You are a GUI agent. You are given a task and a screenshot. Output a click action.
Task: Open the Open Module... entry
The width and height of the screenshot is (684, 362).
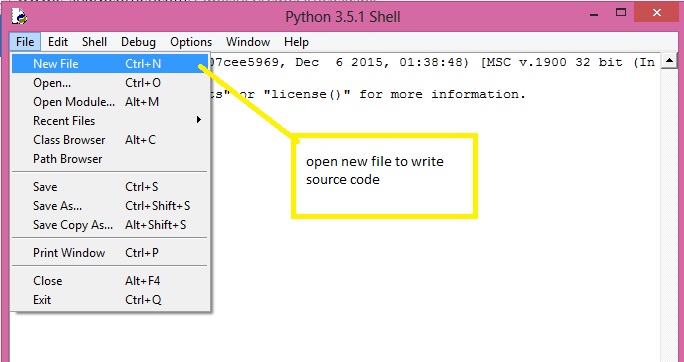point(109,102)
